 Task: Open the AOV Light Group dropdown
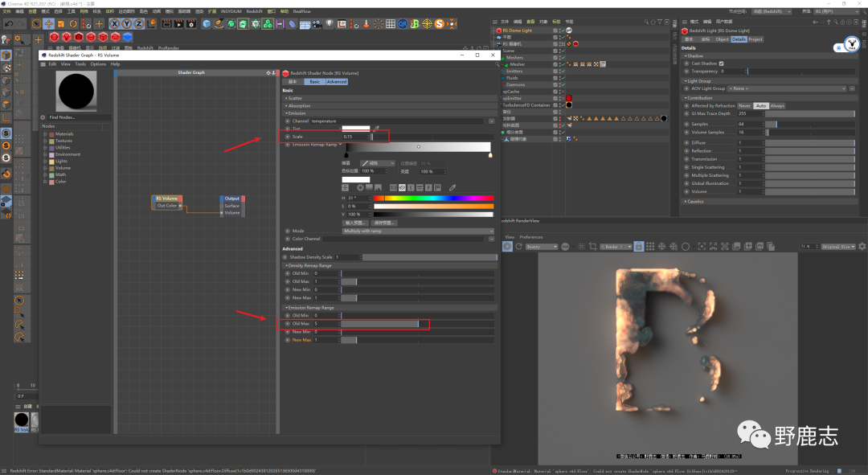pyautogui.click(x=787, y=88)
